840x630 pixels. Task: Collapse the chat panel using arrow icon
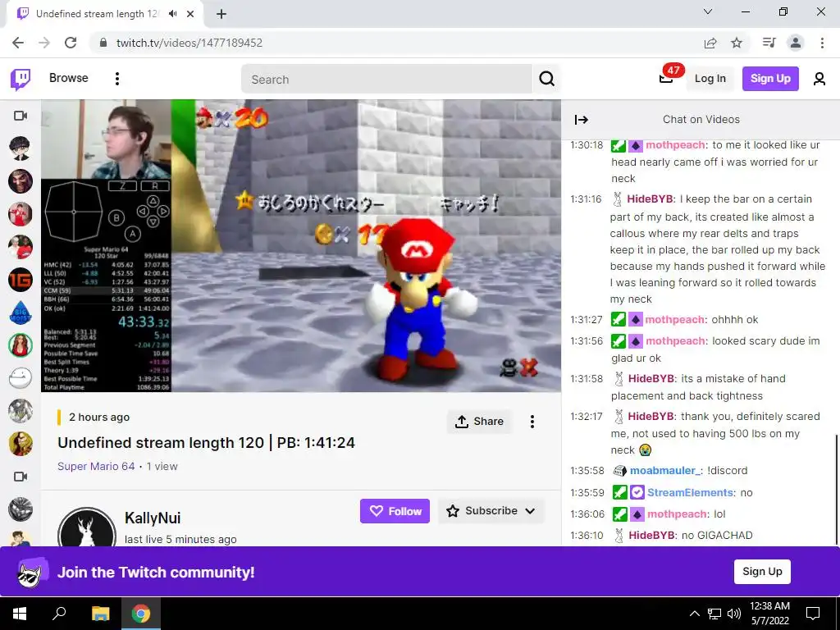click(x=582, y=120)
